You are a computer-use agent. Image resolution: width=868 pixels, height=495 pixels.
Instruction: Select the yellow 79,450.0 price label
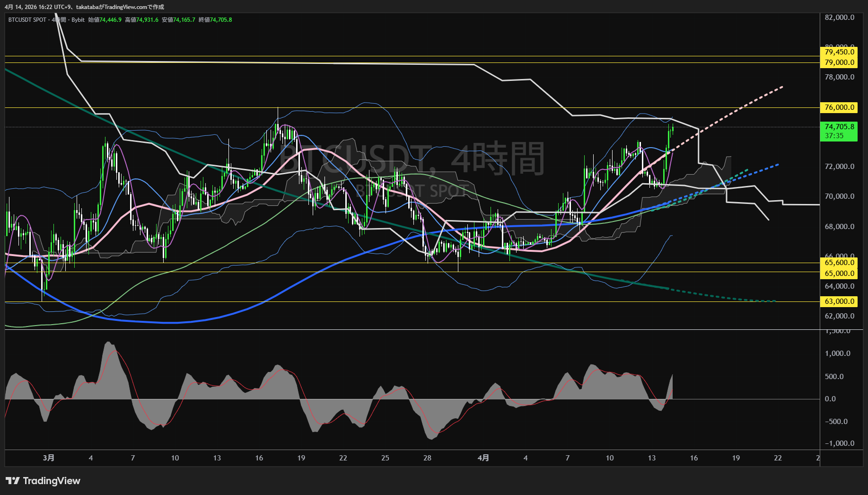tap(839, 52)
